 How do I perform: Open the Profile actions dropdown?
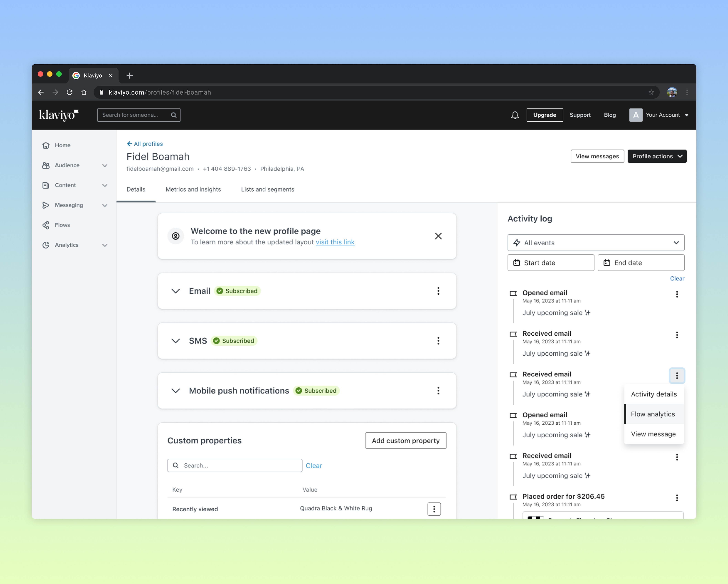pyautogui.click(x=657, y=156)
